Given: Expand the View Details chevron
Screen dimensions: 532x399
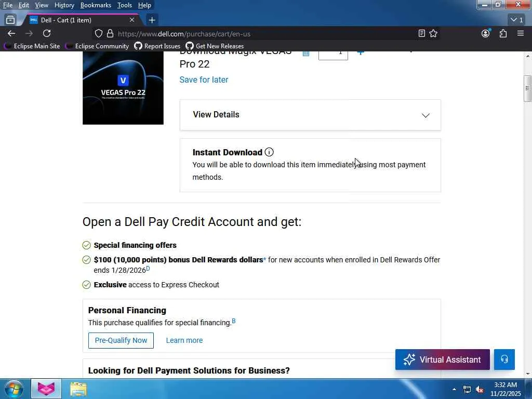Looking at the screenshot, I should 425,115.
